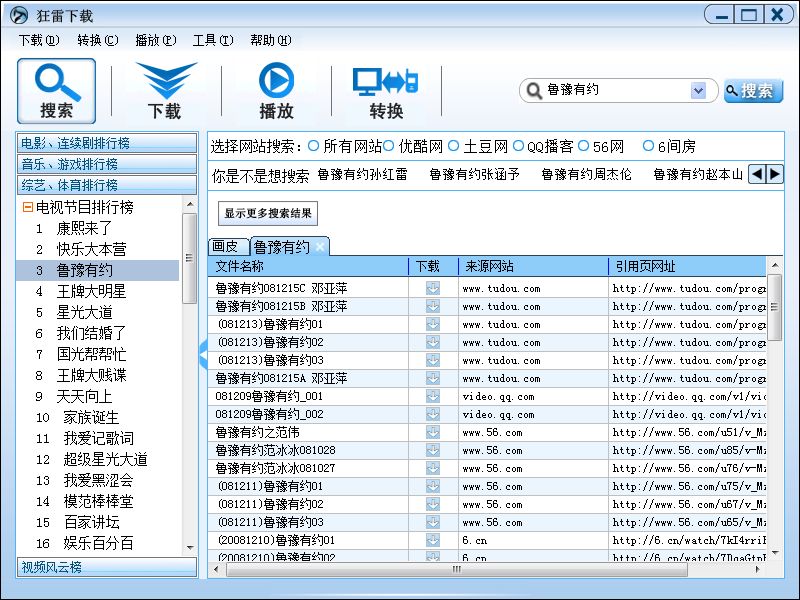The height and width of the screenshot is (600, 800).
Task: Click download icon for (081211)鲁豫有约03
Action: (433, 522)
